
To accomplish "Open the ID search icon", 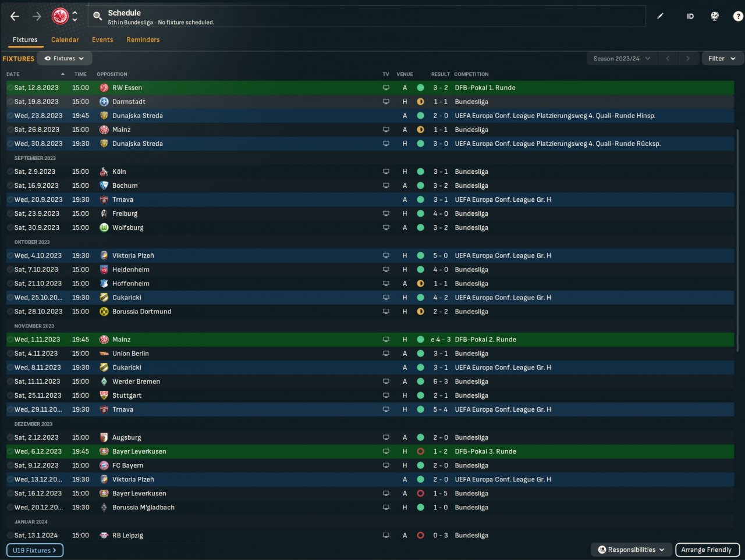I will coord(690,16).
